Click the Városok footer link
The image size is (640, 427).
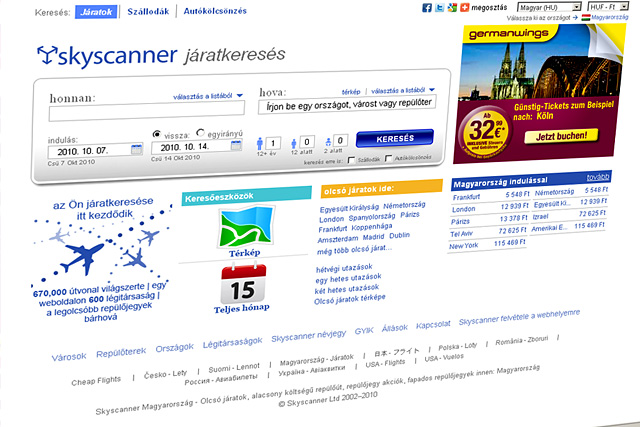pos(69,357)
